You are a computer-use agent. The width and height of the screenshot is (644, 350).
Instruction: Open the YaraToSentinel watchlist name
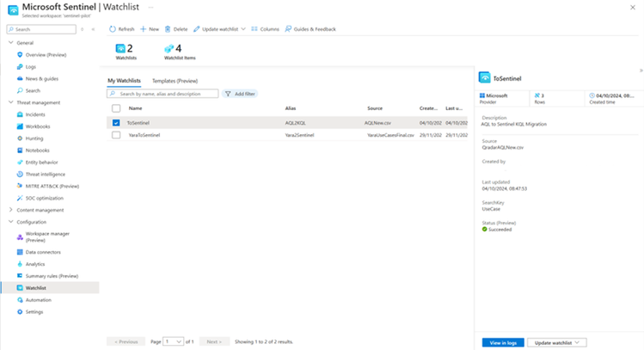point(144,135)
